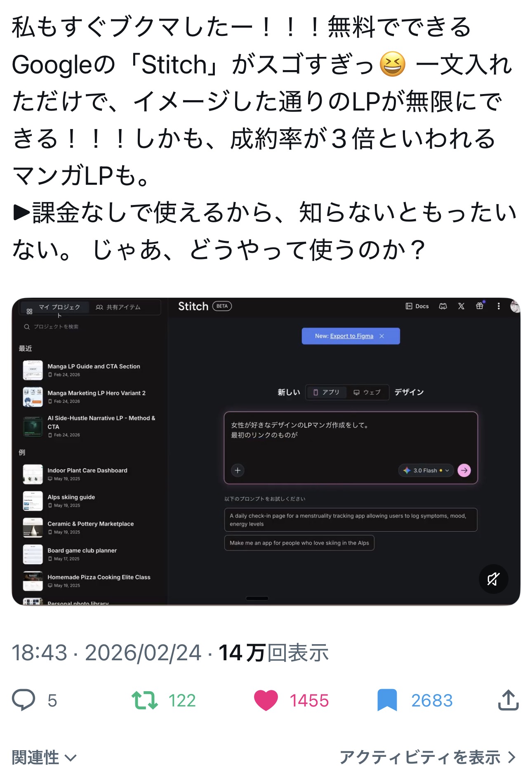Toggle the pink heart like icon
Screen dimensions: 532x784
tap(266, 700)
